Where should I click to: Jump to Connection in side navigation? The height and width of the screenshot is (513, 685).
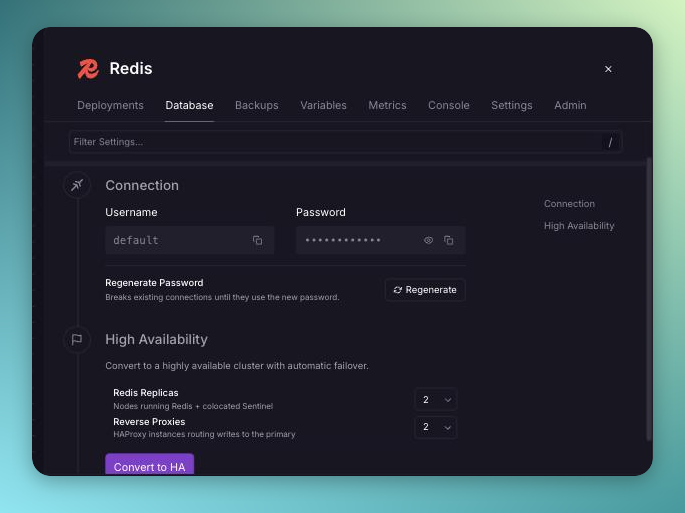click(x=569, y=204)
